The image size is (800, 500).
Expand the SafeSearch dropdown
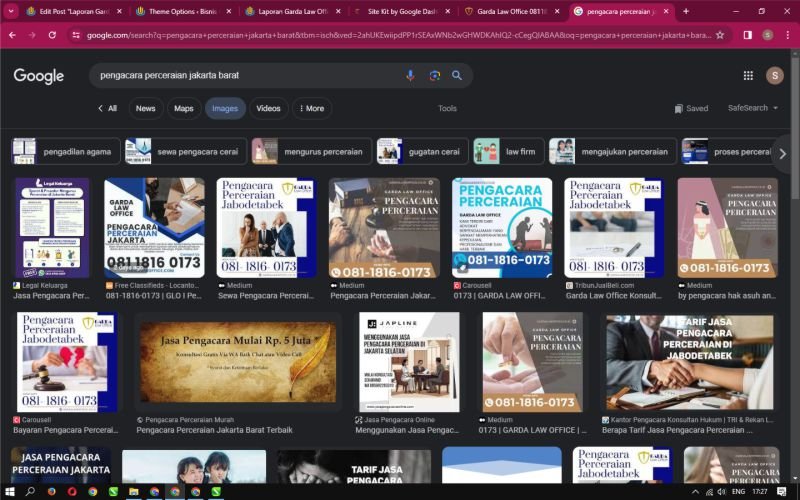point(753,108)
